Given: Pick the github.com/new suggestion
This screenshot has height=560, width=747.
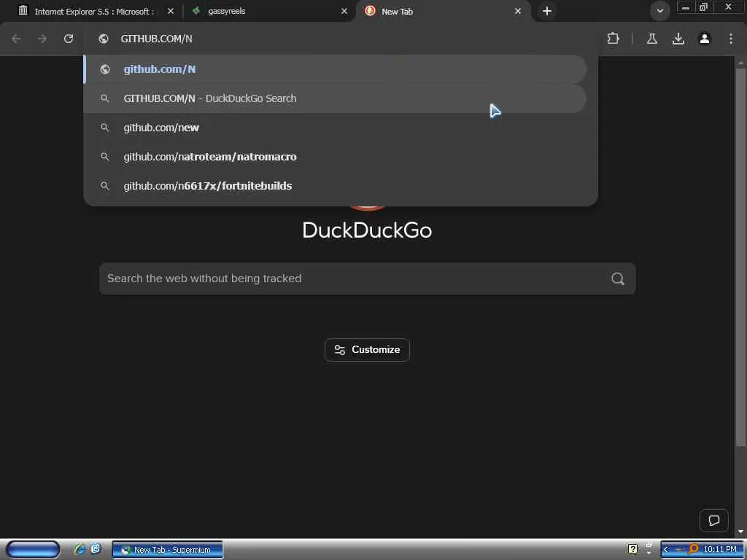Looking at the screenshot, I should click(336, 128).
